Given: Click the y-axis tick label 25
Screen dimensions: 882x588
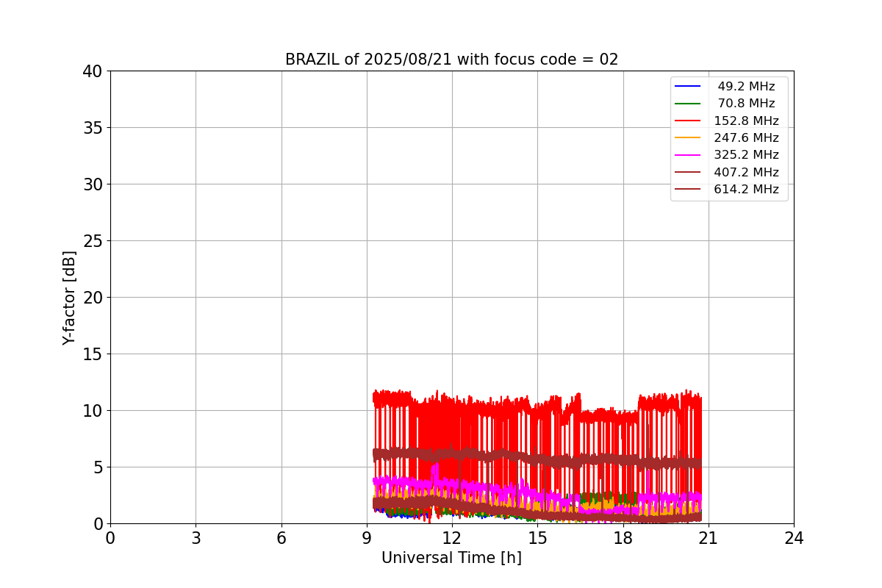Looking at the screenshot, I should click(93, 241).
